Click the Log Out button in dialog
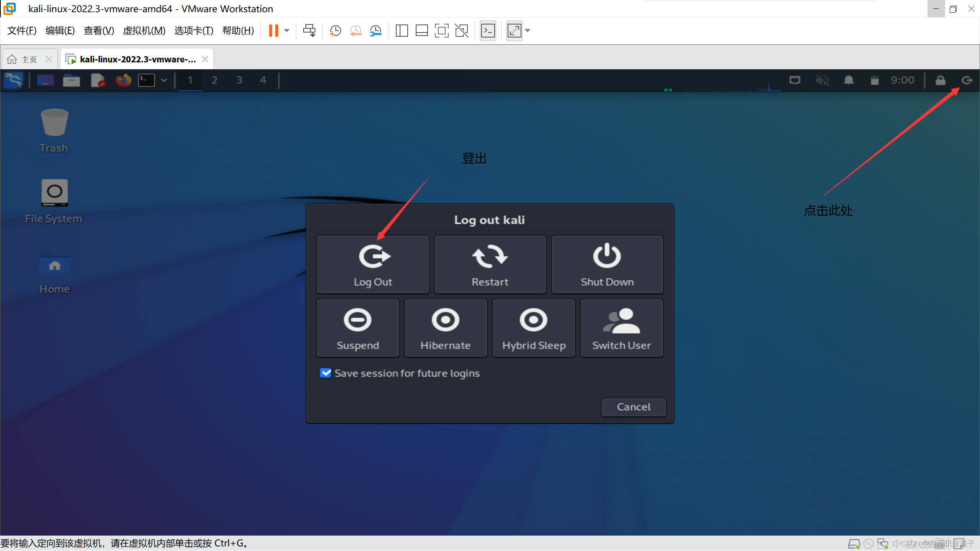 point(373,264)
